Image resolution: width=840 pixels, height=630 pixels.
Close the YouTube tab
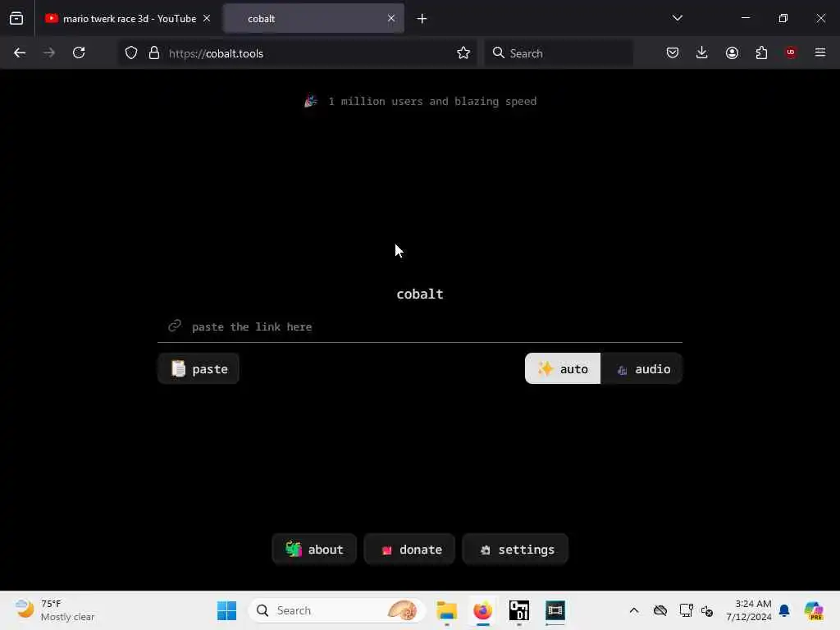point(207,18)
